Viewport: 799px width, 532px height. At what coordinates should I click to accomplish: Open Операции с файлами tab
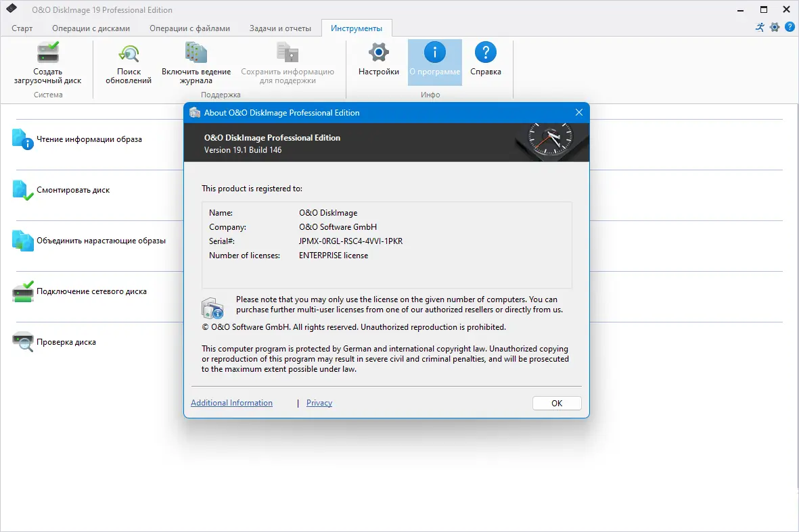pyautogui.click(x=189, y=28)
